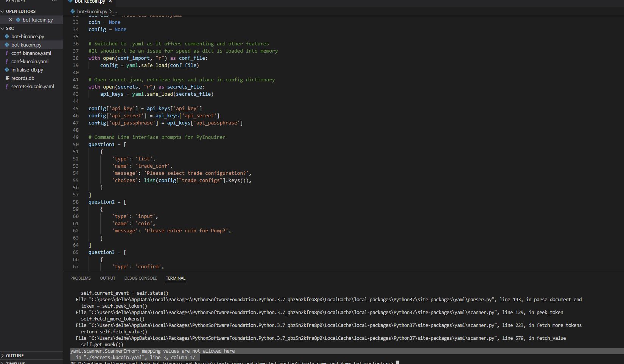This screenshot has width=624, height=364.
Task: Click the Python icon beside bot-binance.py
Action: [7, 36]
